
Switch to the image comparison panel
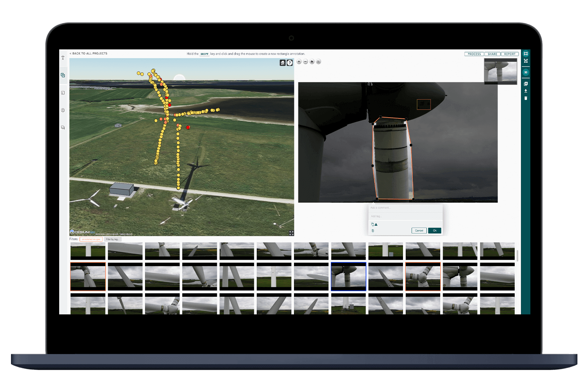click(x=63, y=74)
